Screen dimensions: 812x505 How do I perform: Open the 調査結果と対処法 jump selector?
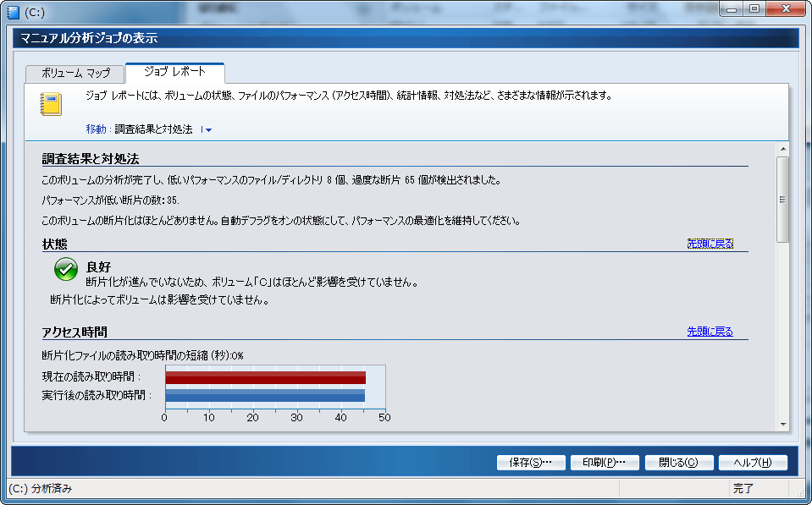point(153,129)
